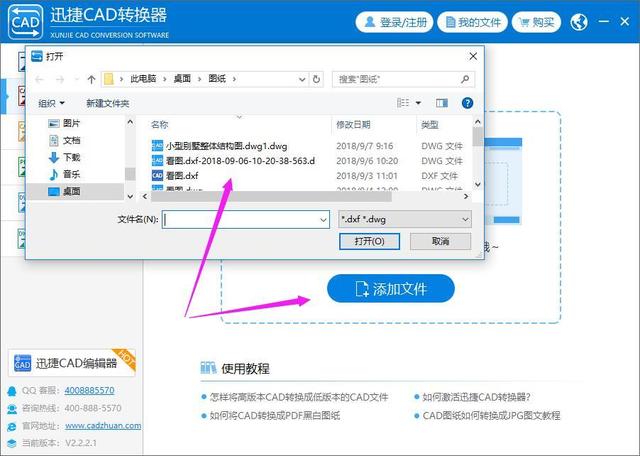Open the 迅捷CAD编辑器 banner
The height and width of the screenshot is (456, 640).
[71, 363]
